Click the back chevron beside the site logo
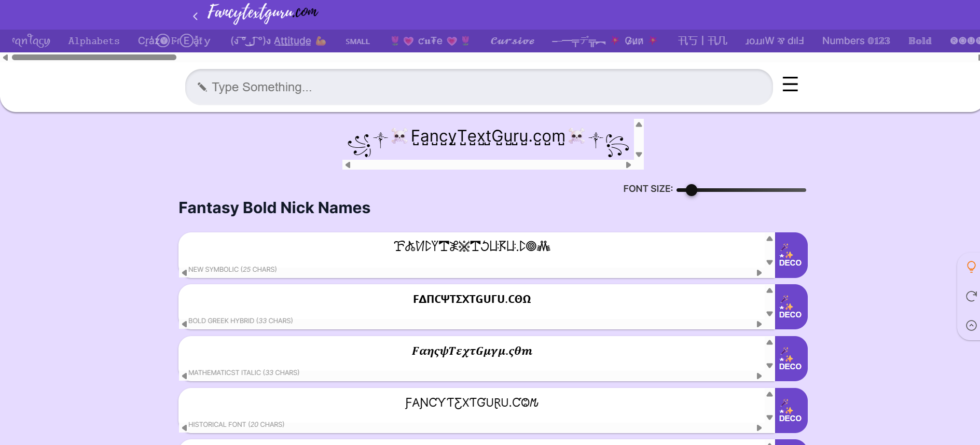Image resolution: width=980 pixels, height=445 pixels. pyautogui.click(x=195, y=16)
